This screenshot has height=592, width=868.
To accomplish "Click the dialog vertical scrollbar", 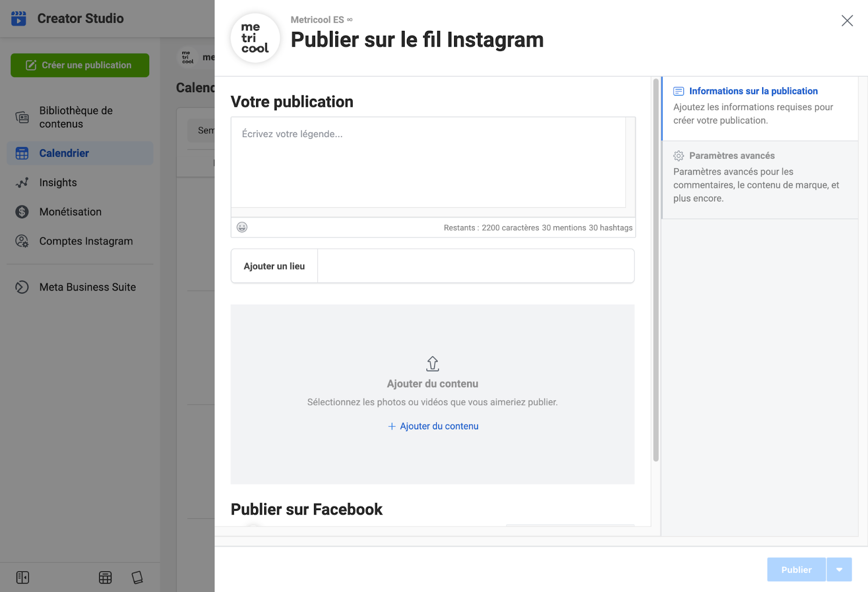I will (656, 270).
